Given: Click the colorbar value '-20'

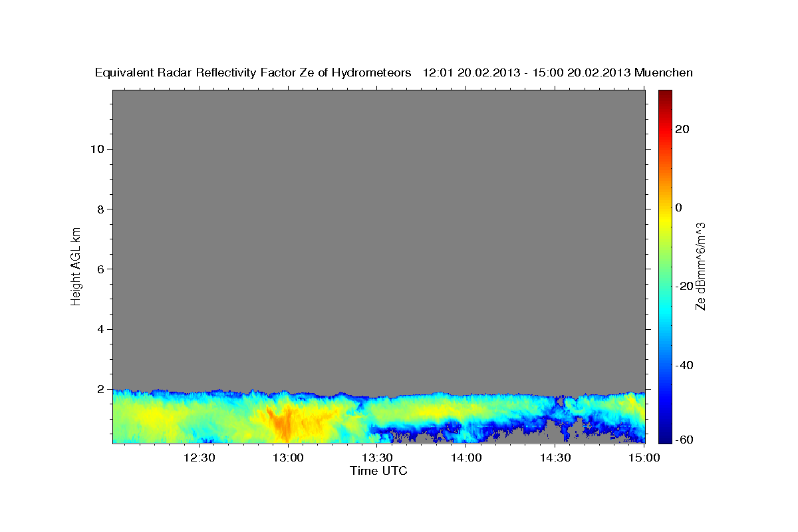Looking at the screenshot, I should coord(684,286).
